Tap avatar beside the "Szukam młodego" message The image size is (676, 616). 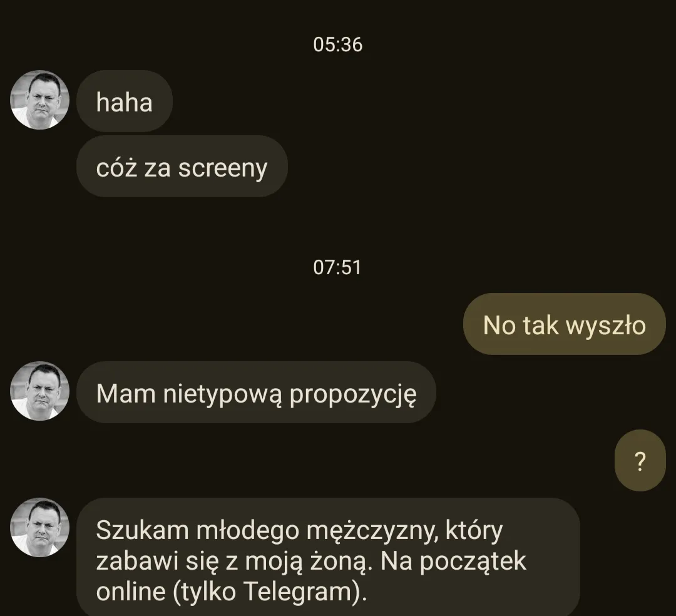(39, 528)
